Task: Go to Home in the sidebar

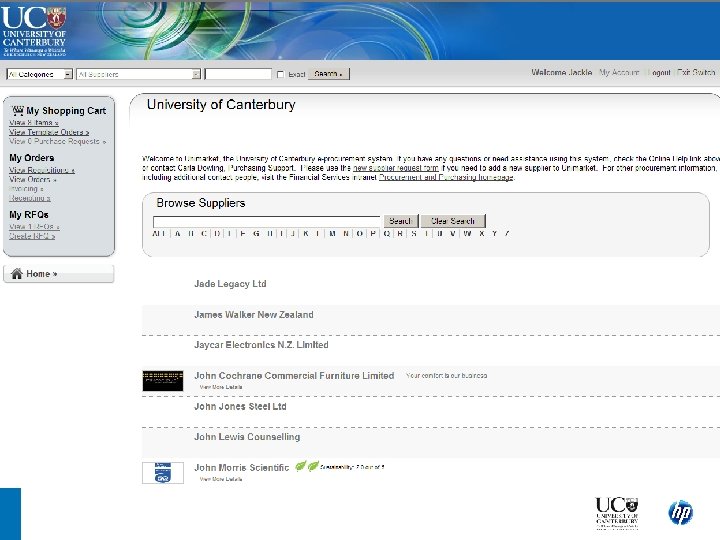Action: [x=58, y=274]
